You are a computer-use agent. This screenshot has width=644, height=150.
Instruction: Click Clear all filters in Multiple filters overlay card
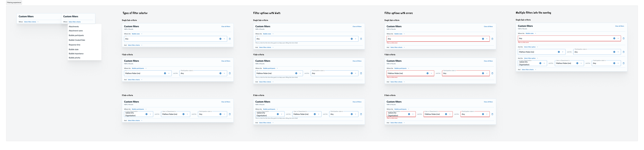(x=619, y=26)
